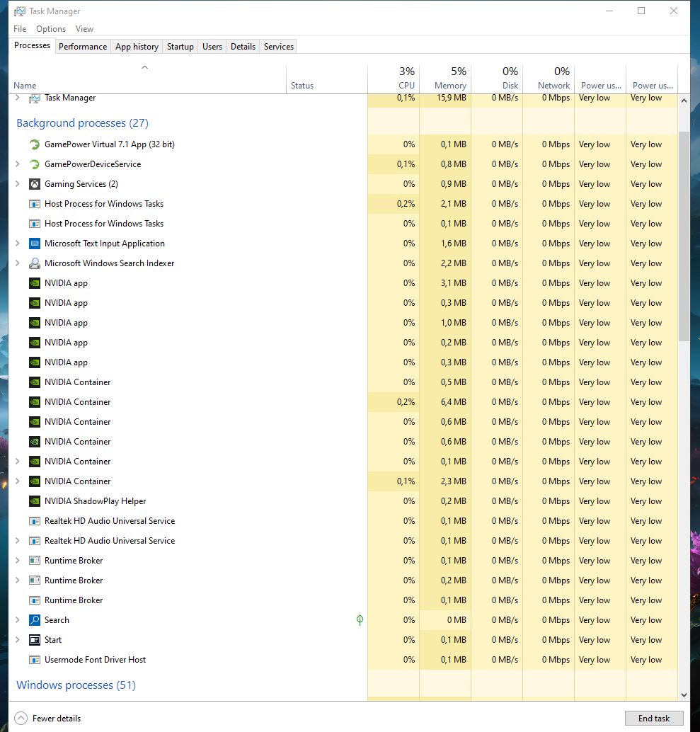The image size is (700, 732).
Task: Sort by the Memory column header
Action: 445,79
